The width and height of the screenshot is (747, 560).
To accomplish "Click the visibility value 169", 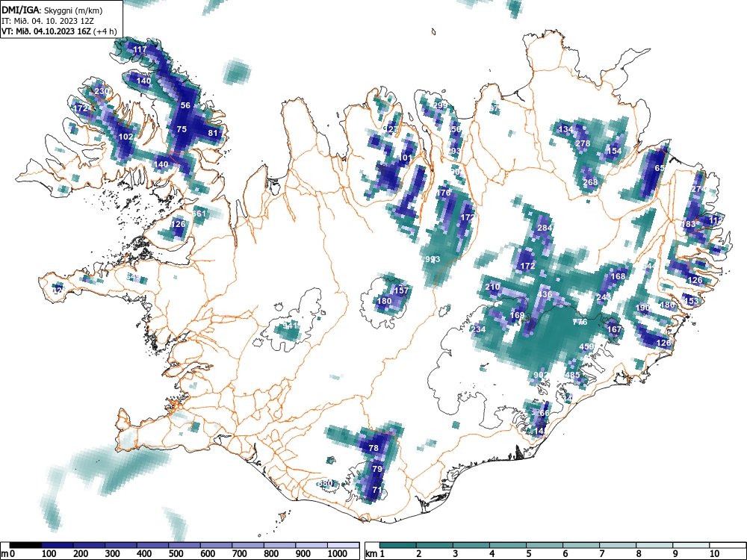I will (517, 315).
